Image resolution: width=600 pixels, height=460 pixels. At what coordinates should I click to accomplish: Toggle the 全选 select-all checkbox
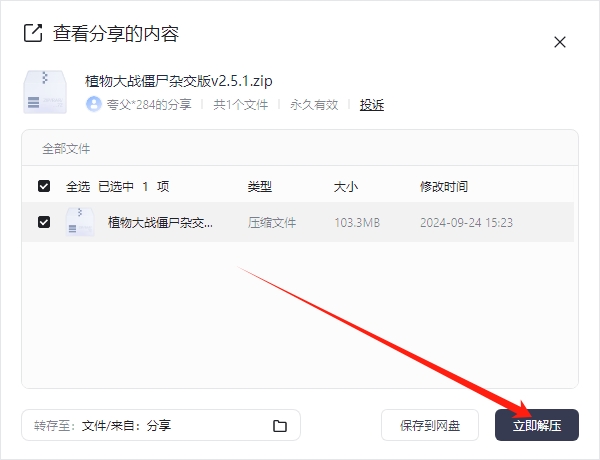pos(44,187)
